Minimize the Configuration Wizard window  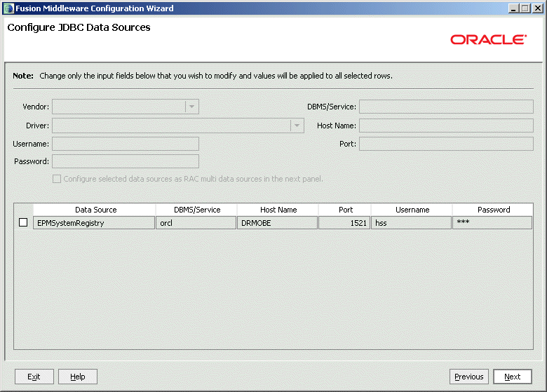pos(513,8)
